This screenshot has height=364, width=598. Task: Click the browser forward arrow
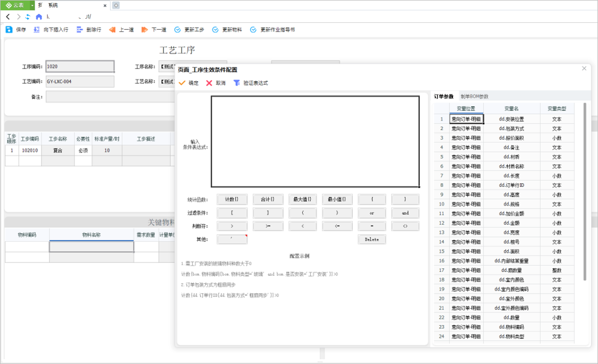coord(18,17)
